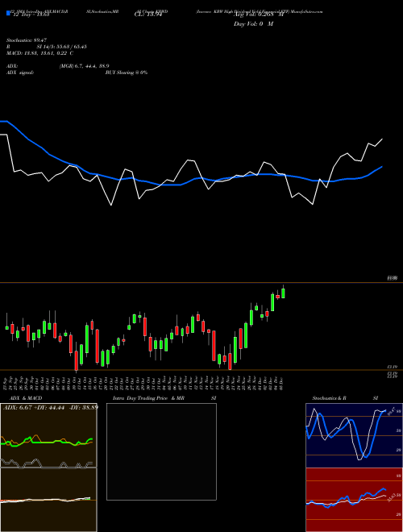
Task: Click the last green candlestick on chart
Action: click(283, 293)
